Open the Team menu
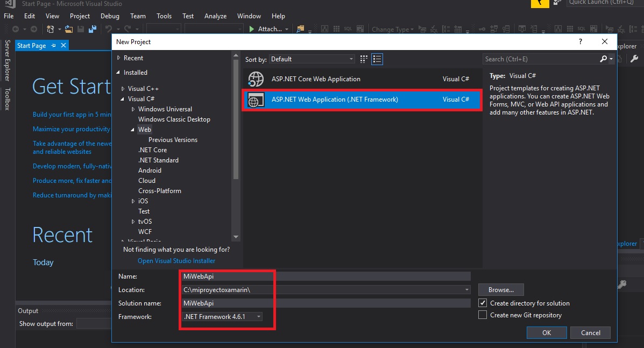 (x=138, y=16)
